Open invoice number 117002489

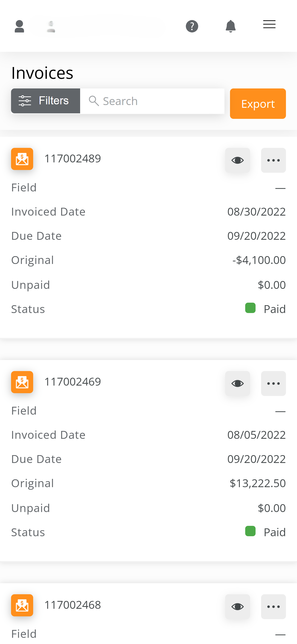[x=73, y=158]
